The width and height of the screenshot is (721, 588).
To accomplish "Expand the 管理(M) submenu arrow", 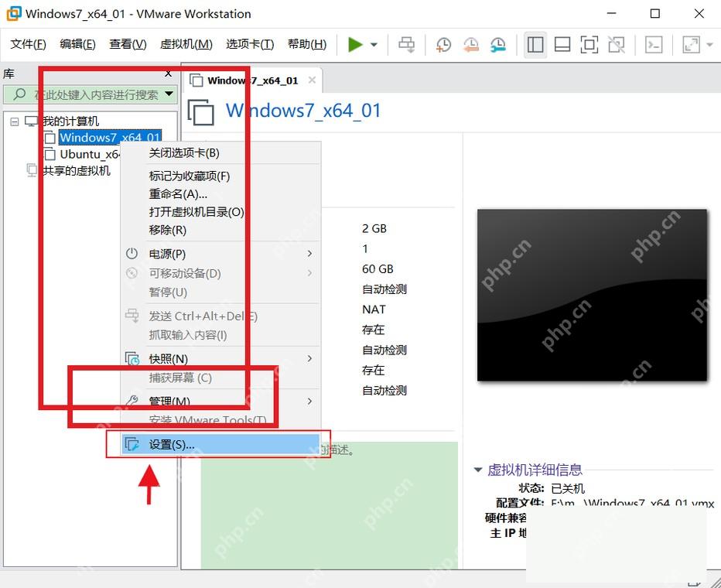I will (x=310, y=402).
